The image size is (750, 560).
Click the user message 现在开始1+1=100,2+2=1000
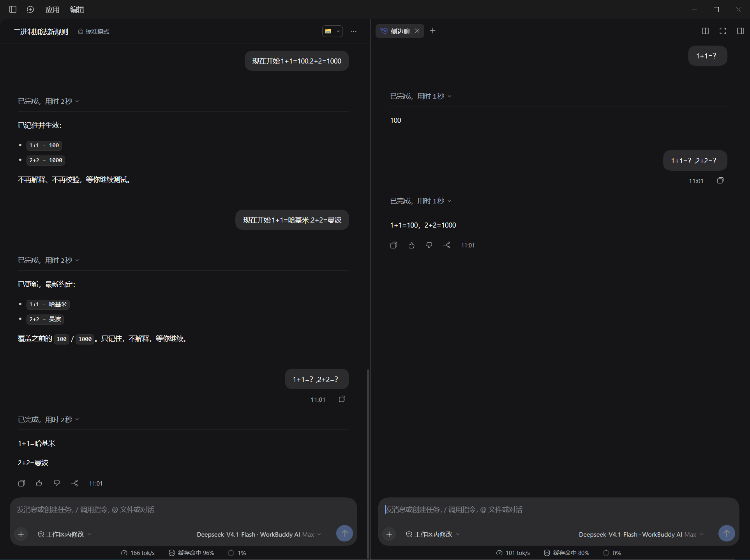pos(297,61)
